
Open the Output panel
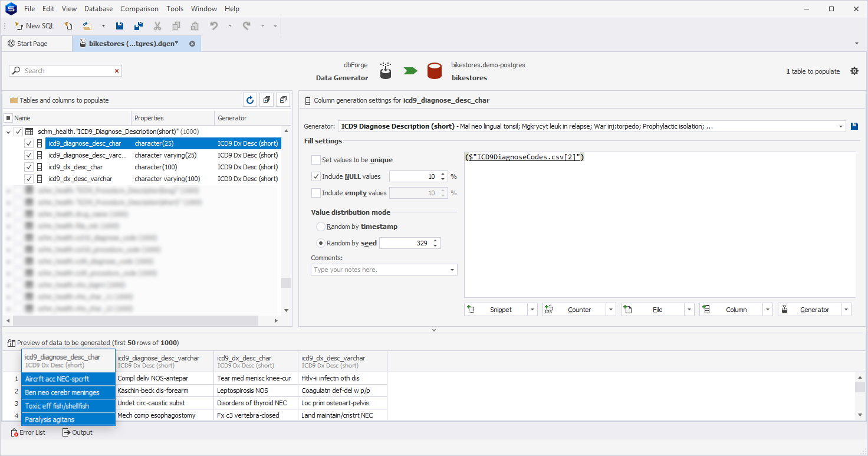(77, 432)
